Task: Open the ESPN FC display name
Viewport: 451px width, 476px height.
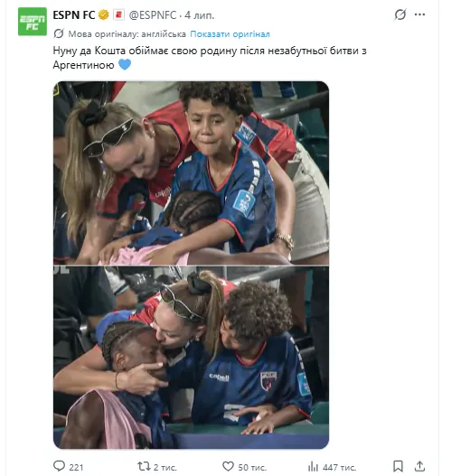Action: click(74, 14)
